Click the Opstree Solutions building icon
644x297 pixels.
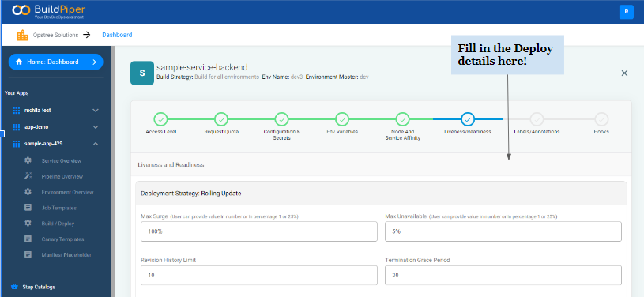tap(23, 36)
